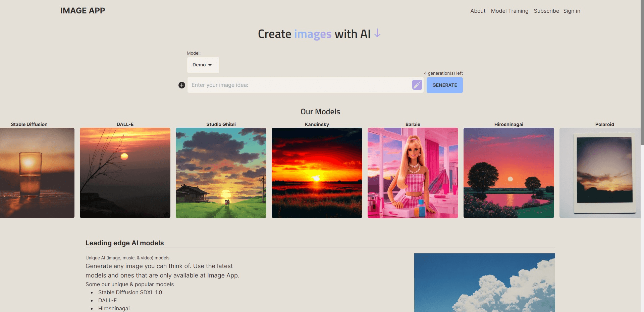Click the cloud image near Leading edge AI models
This screenshot has width=644, height=312.
coord(485,283)
